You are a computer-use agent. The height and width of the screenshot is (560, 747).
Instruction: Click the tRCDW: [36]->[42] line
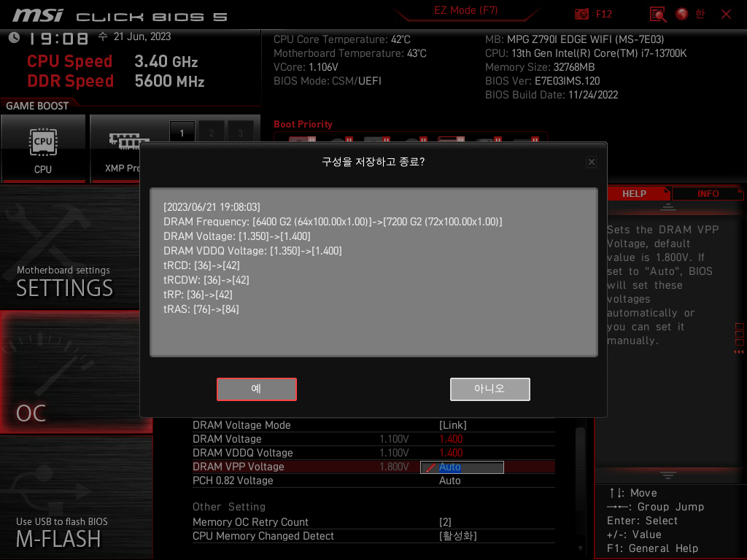click(206, 281)
